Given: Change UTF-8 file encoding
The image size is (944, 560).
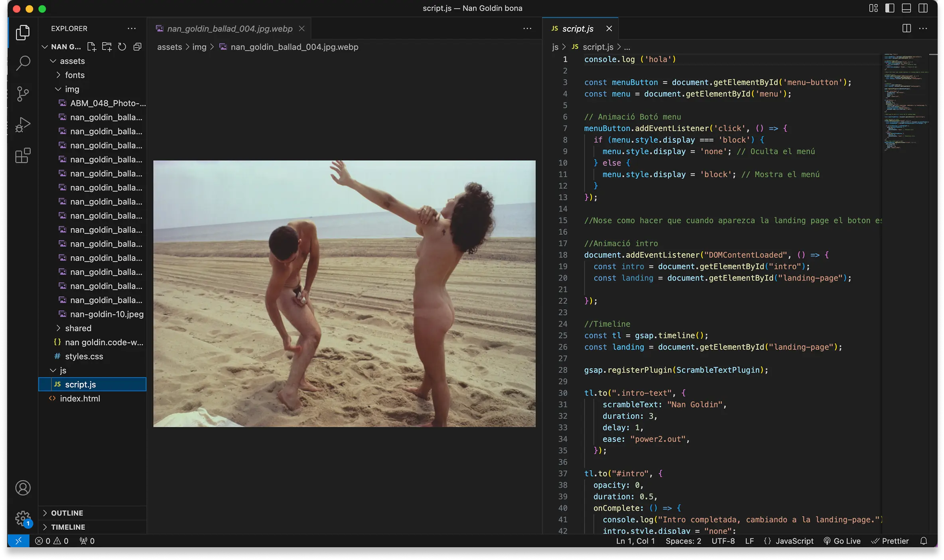Looking at the screenshot, I should (x=723, y=541).
